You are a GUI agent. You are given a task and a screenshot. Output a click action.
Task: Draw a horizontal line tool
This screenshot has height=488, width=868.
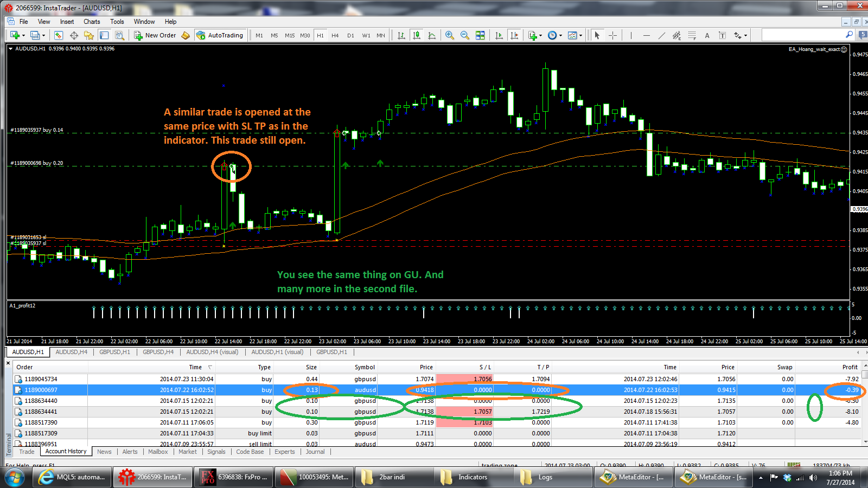click(x=646, y=35)
